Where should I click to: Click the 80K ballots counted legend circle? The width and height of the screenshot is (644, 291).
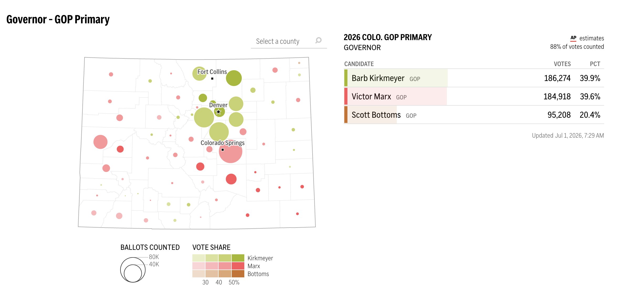click(x=133, y=270)
